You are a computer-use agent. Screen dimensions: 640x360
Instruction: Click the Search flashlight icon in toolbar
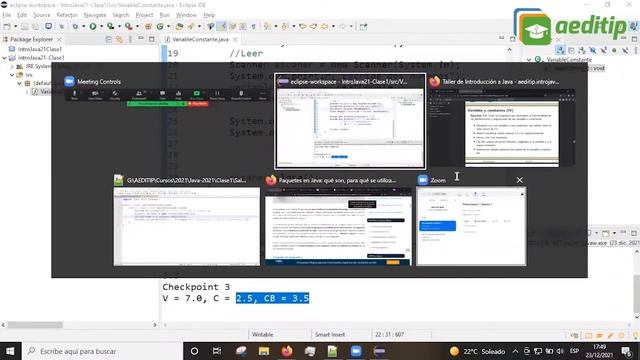191,27
